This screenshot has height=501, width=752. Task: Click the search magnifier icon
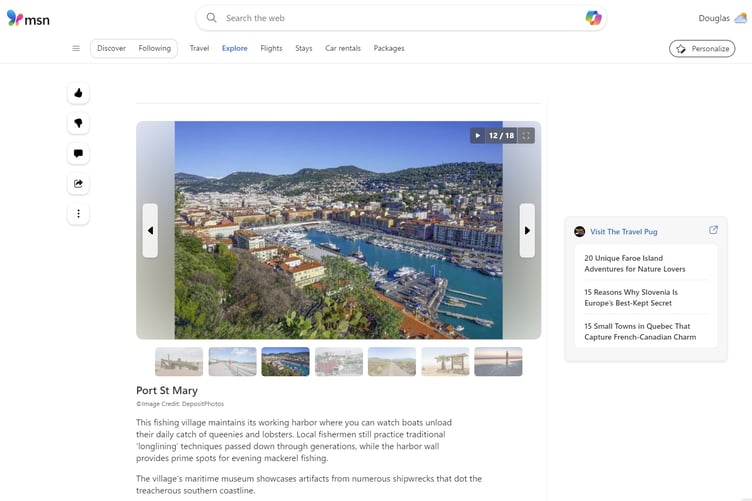point(211,18)
